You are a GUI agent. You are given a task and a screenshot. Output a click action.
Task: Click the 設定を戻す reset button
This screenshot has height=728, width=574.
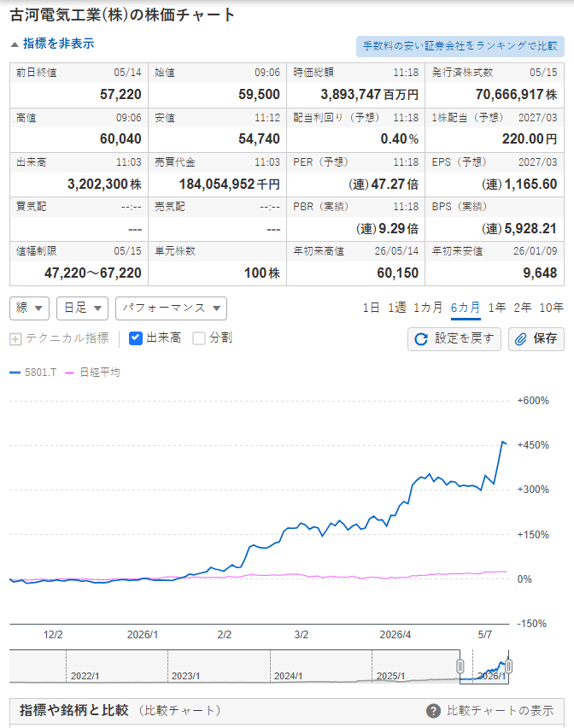[x=454, y=339]
